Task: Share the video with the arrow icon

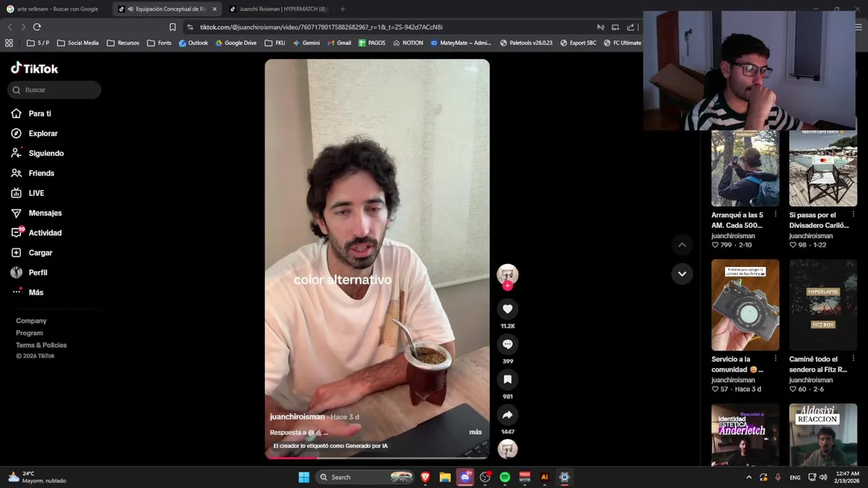Action: [x=507, y=415]
